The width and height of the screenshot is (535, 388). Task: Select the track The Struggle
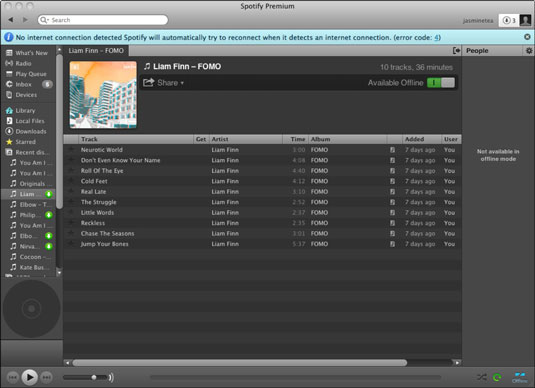click(x=99, y=202)
